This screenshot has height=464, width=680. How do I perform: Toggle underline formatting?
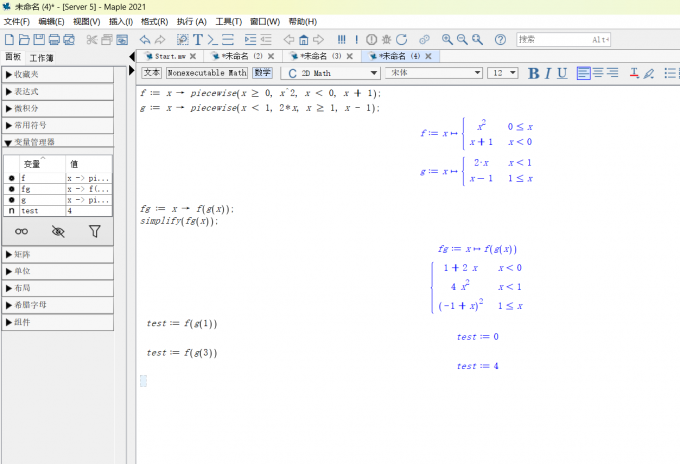pyautogui.click(x=562, y=73)
